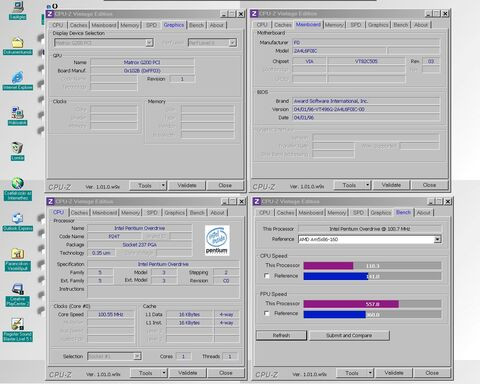This screenshot has height=384, width=480.
Task: Open the Perf Level dropdown in the Graphics window
Action: tap(233, 43)
